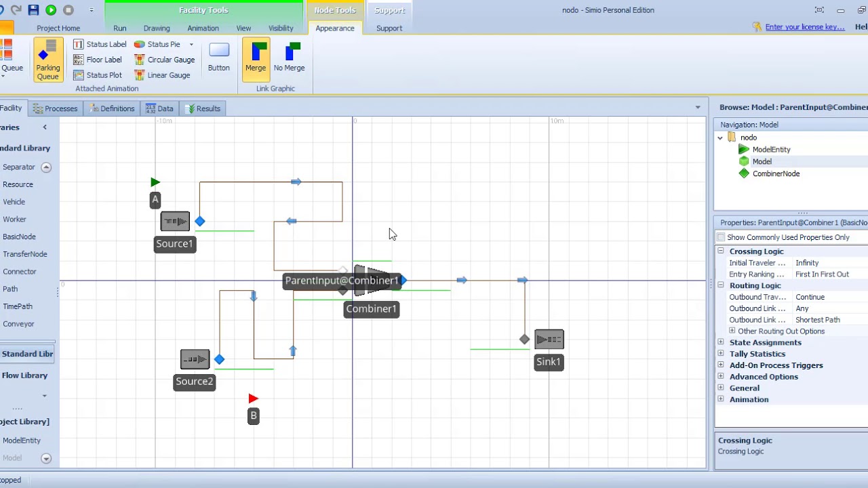Collapse the Libraries panel with the arrow
868x488 pixels.
pos(45,127)
